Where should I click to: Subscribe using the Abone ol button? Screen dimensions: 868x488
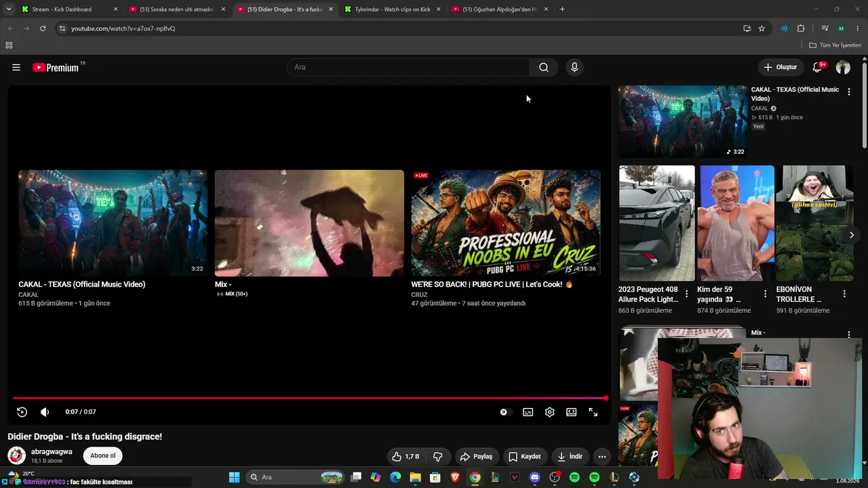pyautogui.click(x=103, y=455)
